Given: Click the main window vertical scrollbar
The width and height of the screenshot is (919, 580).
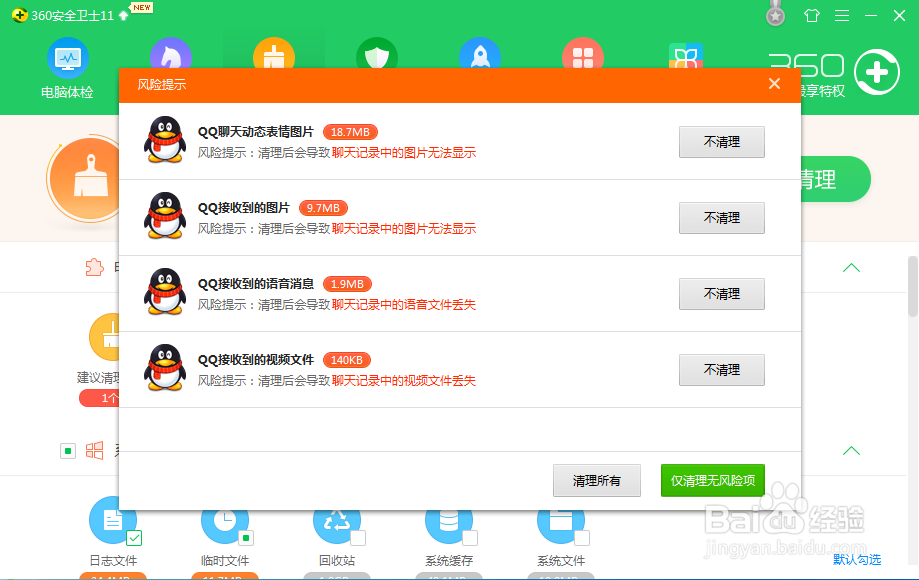Looking at the screenshot, I should pos(913,287).
